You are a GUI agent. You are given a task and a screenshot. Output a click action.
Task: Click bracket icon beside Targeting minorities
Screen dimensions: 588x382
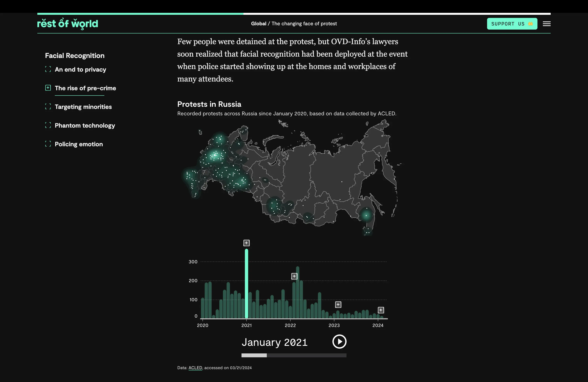48,107
